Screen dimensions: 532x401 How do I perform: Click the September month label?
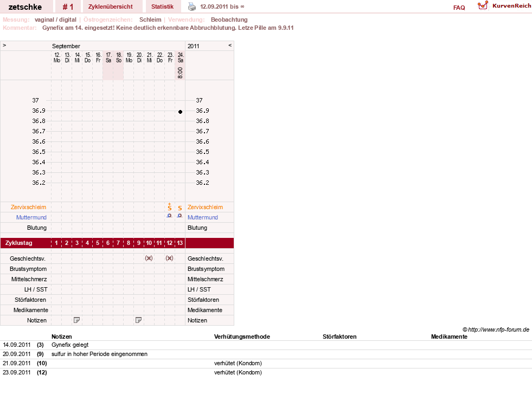pyautogui.click(x=66, y=46)
